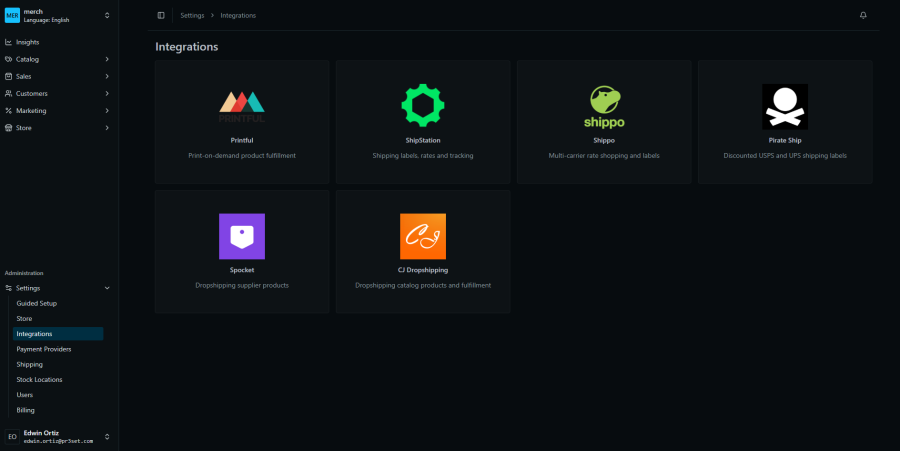Click 'Discounted USPS and UPS shipping labels' text

[785, 155]
